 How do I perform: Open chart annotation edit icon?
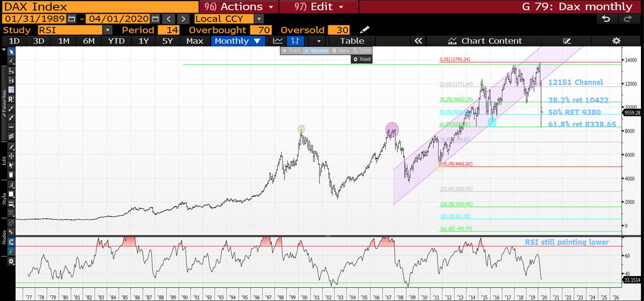coord(567,41)
